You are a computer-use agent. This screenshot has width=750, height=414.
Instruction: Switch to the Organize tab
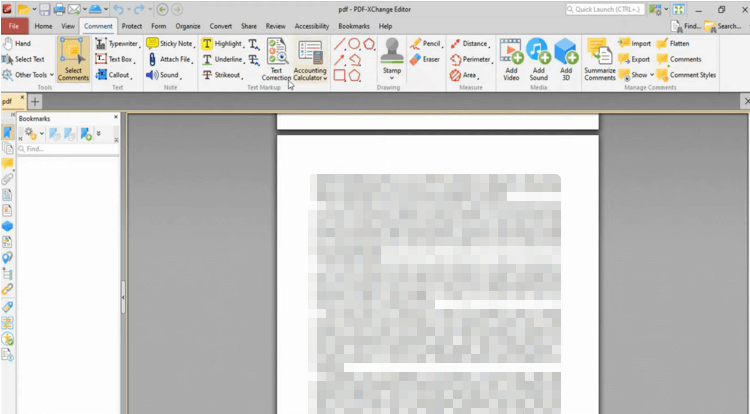pyautogui.click(x=188, y=26)
